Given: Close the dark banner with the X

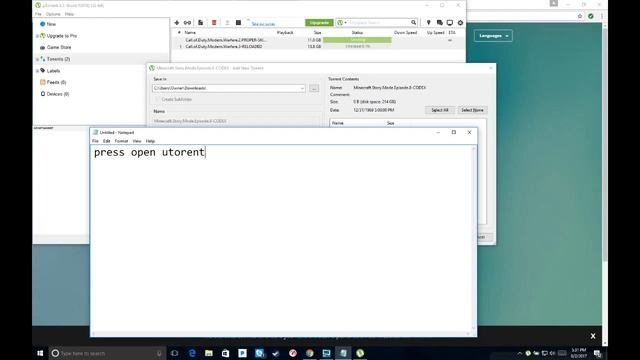Looking at the screenshot, I should [593, 336].
